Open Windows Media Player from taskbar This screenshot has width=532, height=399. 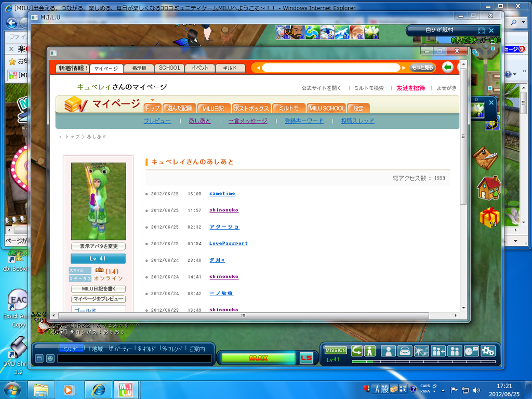tap(69, 389)
